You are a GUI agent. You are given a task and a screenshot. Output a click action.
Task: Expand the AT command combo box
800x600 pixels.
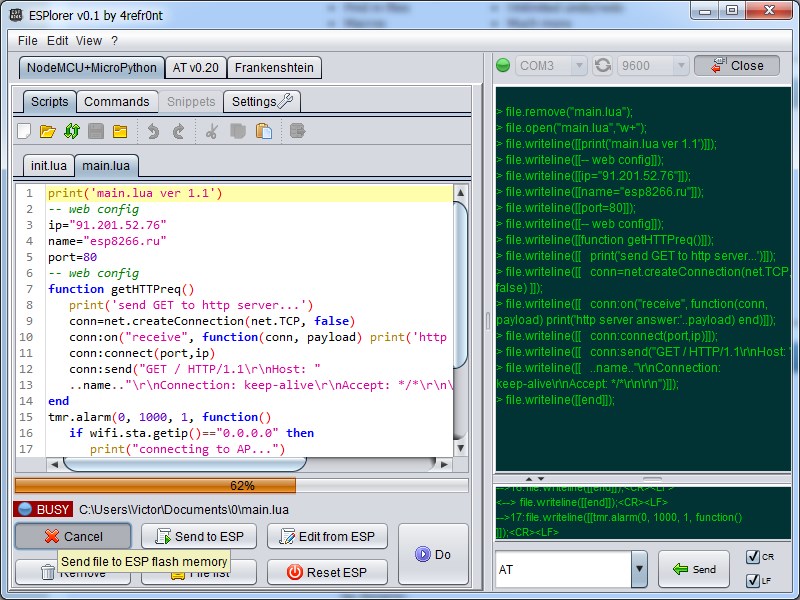pyautogui.click(x=639, y=570)
